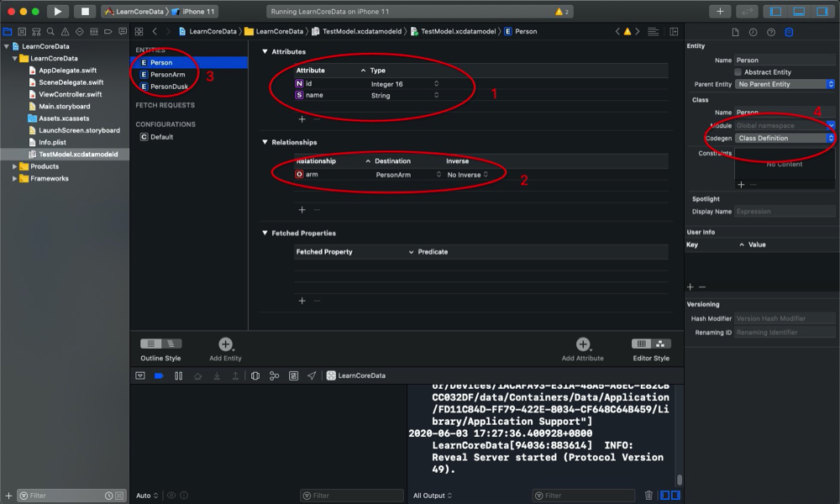This screenshot has height=504, width=840.
Task: Switch Outline Style to hierarchical
Action: coord(171,344)
